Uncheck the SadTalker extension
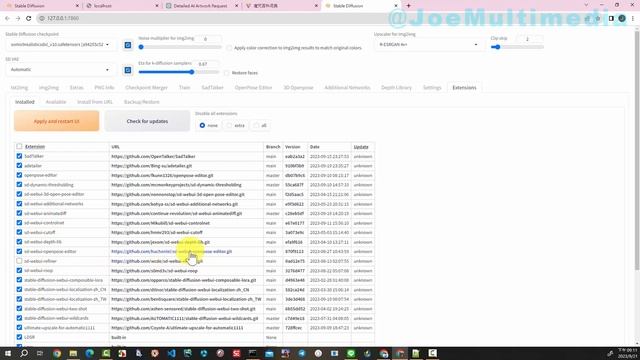Screen dimensions: 640x360 19,156
